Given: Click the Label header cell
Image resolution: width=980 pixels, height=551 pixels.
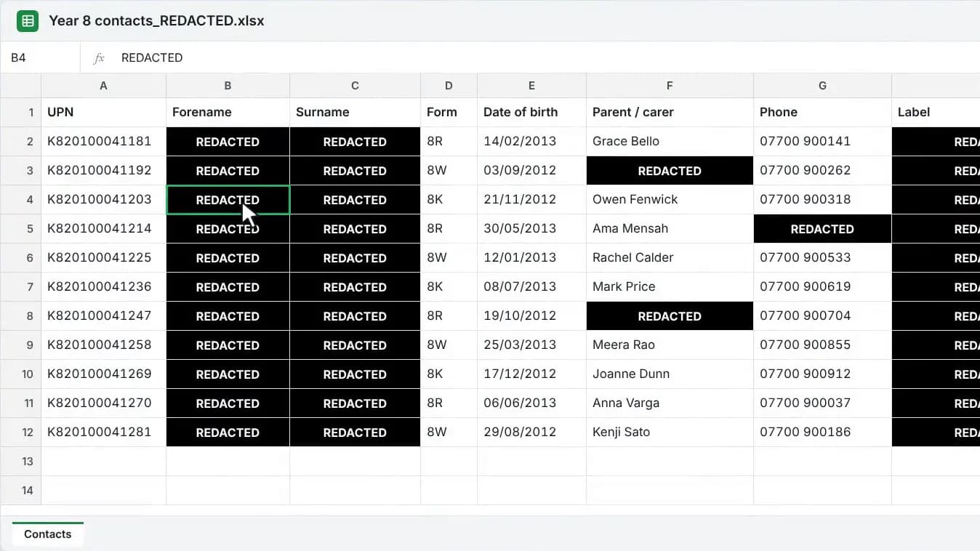Looking at the screenshot, I should 936,113.
